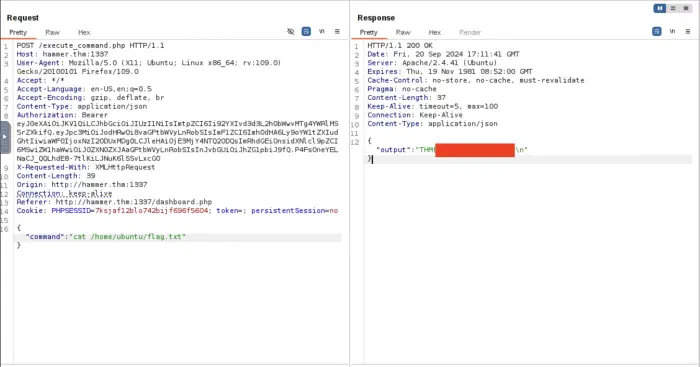
Task: Click the command cat flag.txt JSON line
Action: click(x=105, y=237)
